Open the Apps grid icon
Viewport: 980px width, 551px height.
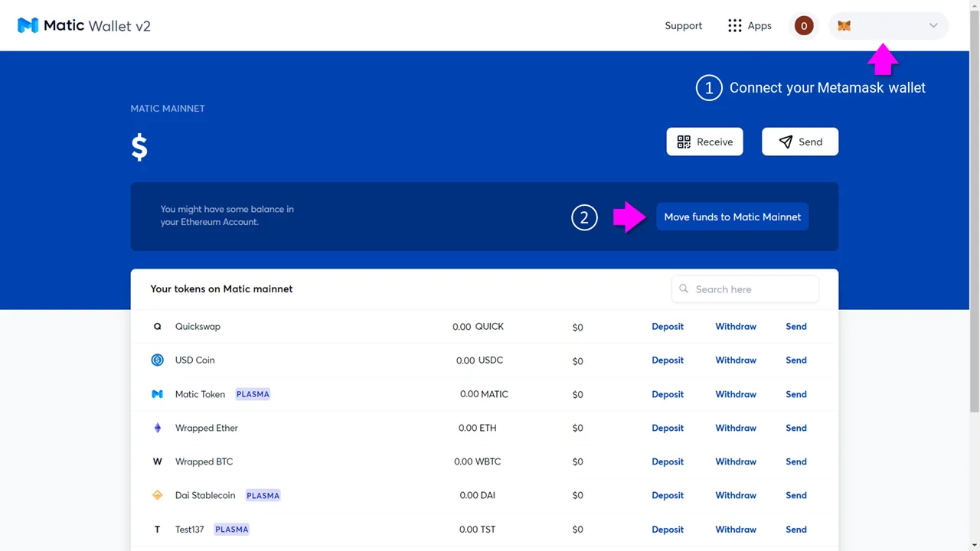point(735,26)
